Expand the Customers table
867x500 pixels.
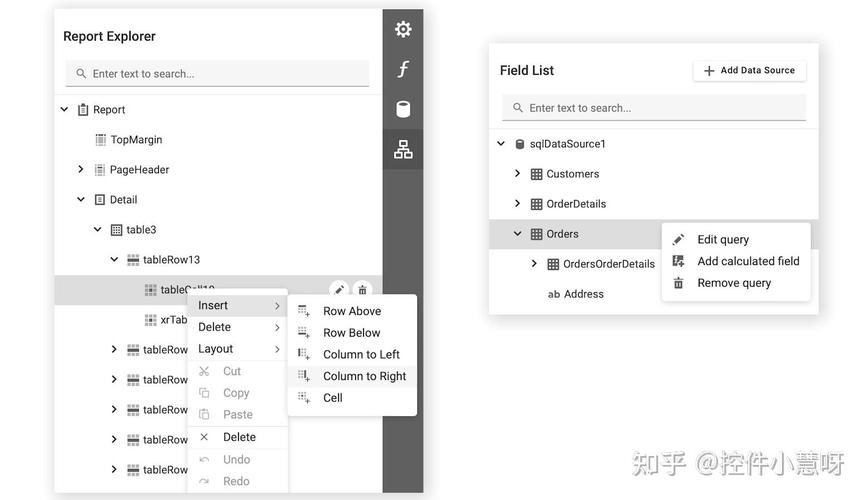click(518, 173)
